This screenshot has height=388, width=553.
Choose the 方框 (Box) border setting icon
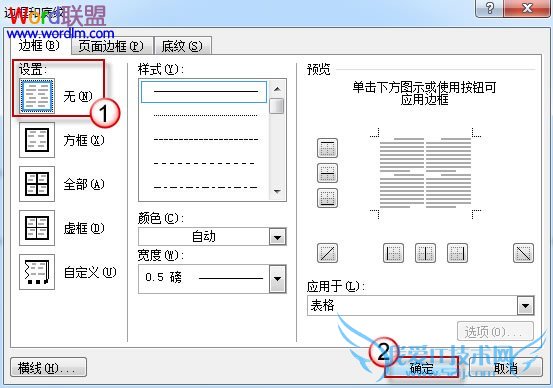37,140
